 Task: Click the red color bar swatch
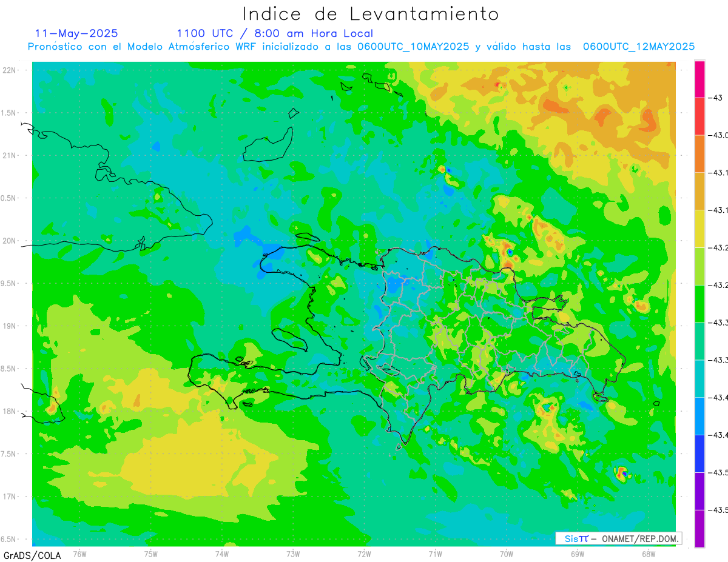click(x=699, y=116)
